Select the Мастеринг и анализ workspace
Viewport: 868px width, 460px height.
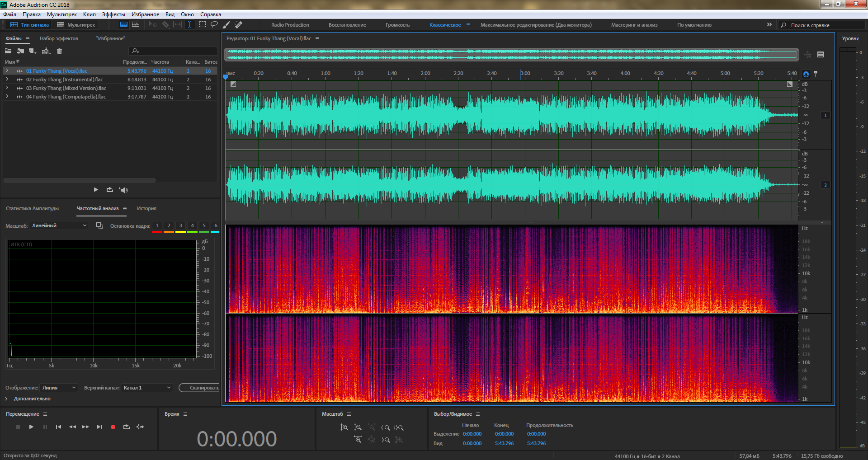point(634,25)
